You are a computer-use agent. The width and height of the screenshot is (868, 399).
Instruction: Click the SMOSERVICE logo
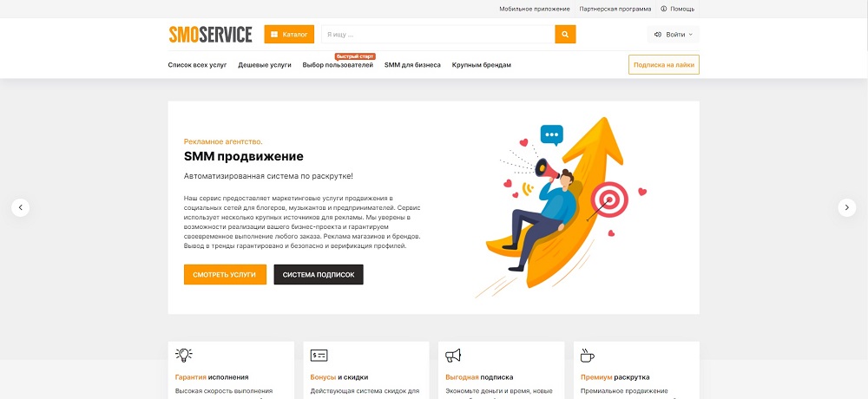(210, 35)
